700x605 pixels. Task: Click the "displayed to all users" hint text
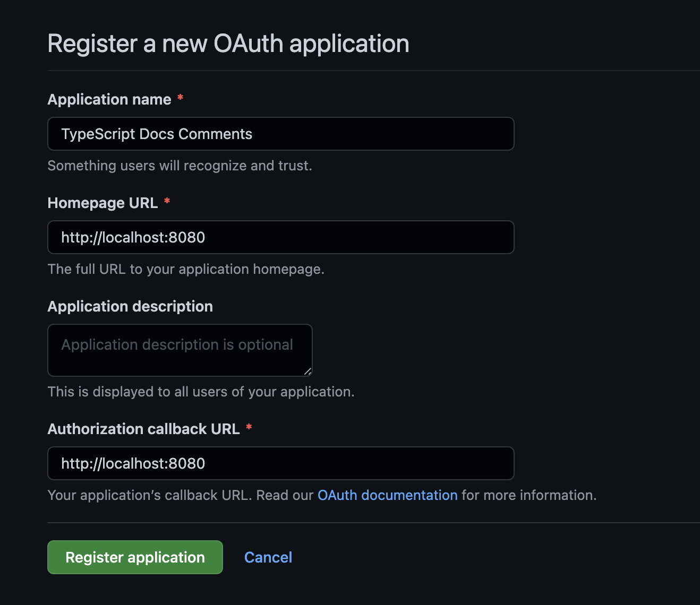(201, 392)
